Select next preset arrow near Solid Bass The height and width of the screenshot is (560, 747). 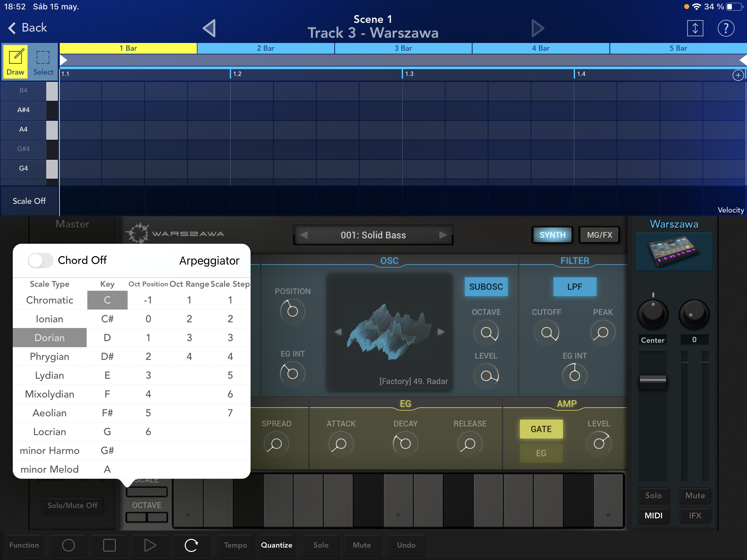443,235
